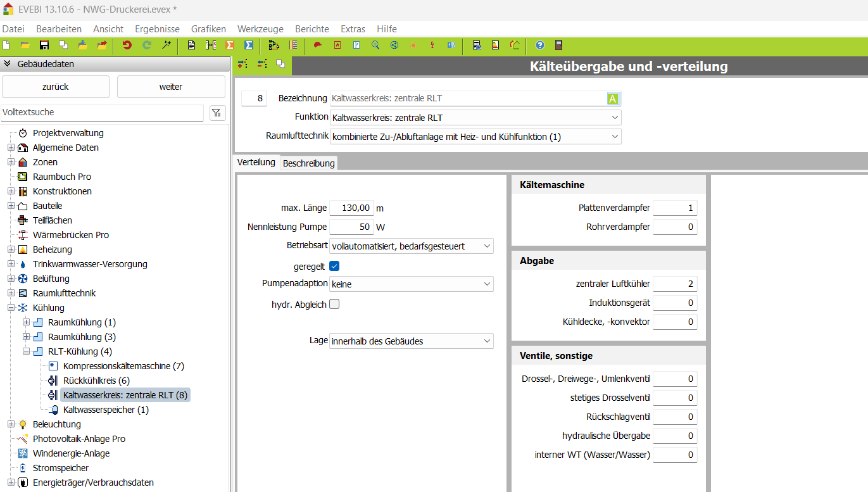Click the weiter button

tap(171, 87)
